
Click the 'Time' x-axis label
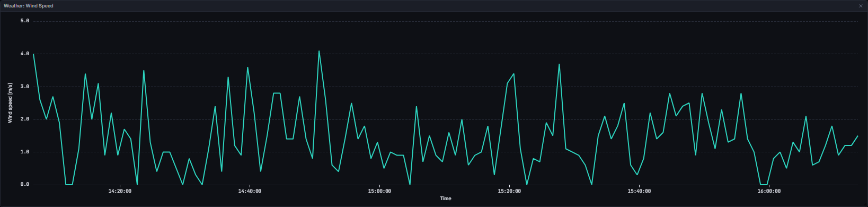[446, 199]
